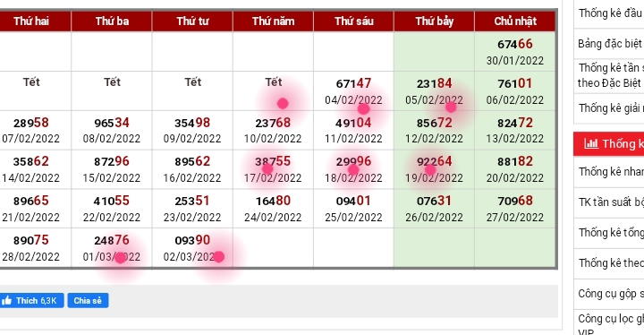Click result 29996 dated 18/02/2022
Screen dimensions: 644x335
point(353,169)
